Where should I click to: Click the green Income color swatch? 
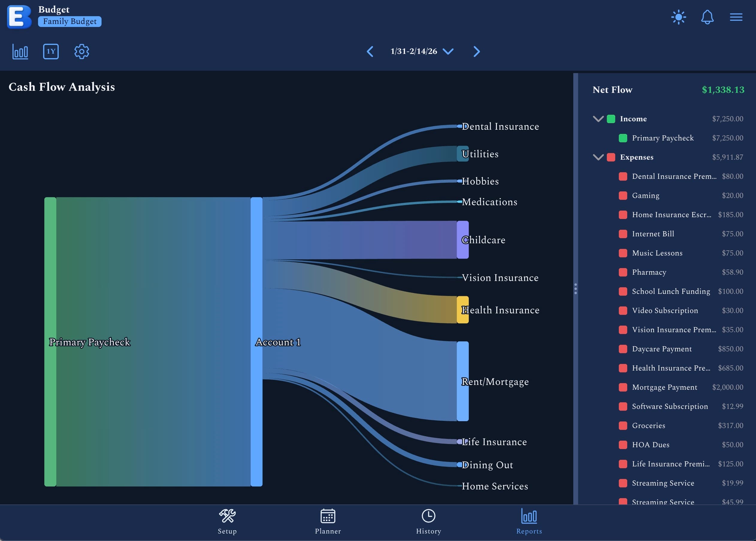[611, 119]
